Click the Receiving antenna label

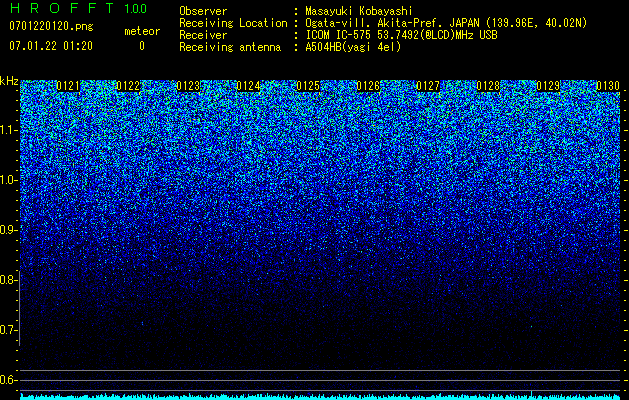pos(230,47)
